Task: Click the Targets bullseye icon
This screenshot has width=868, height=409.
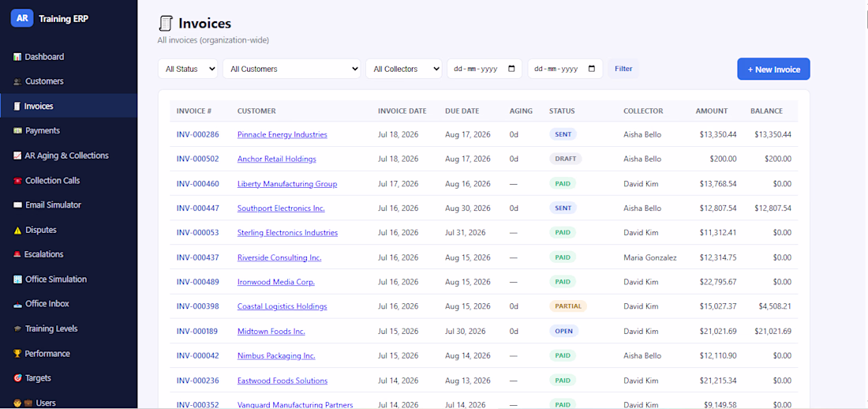Action: click(17, 378)
